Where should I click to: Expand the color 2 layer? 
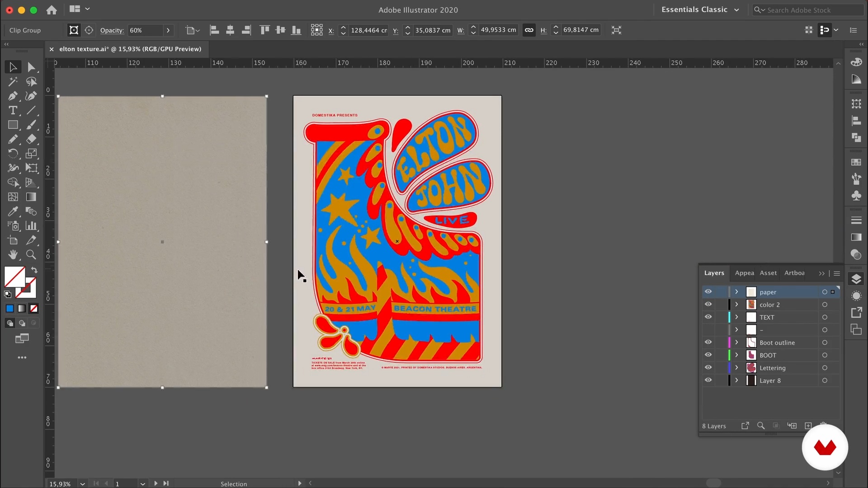tap(736, 305)
